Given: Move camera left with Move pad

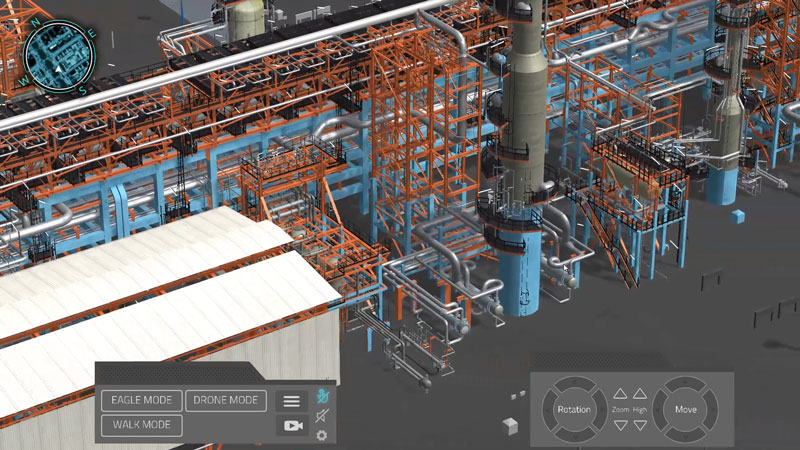Looking at the screenshot, I should click(x=660, y=410).
